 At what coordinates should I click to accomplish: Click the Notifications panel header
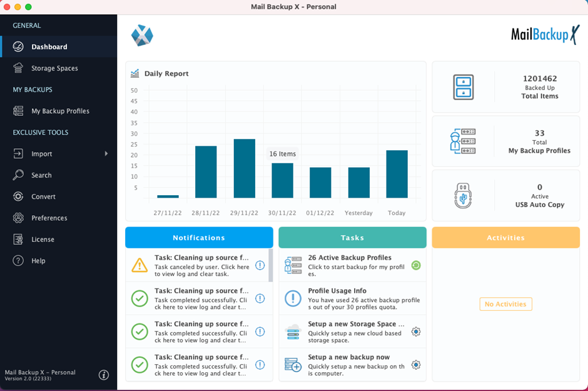[x=199, y=237]
